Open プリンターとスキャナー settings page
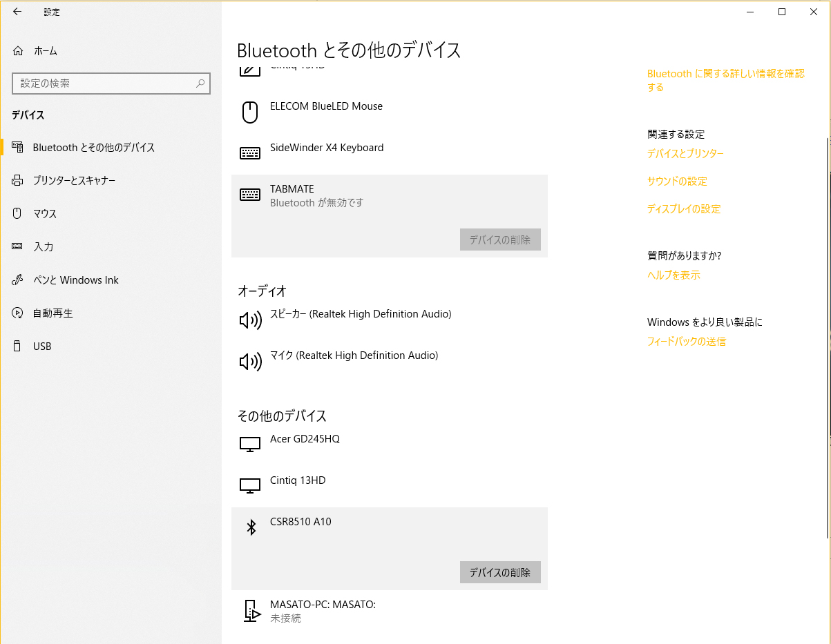Image resolution: width=831 pixels, height=644 pixels. click(74, 181)
